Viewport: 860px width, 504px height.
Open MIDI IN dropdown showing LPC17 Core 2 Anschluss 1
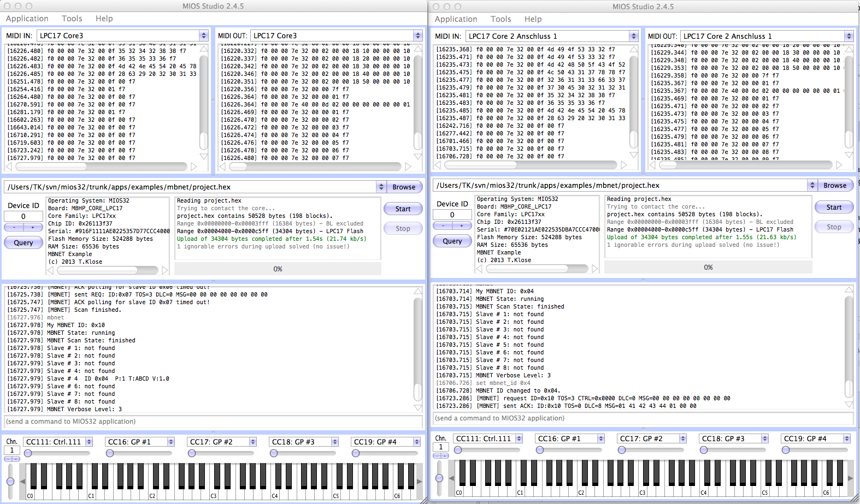click(552, 36)
